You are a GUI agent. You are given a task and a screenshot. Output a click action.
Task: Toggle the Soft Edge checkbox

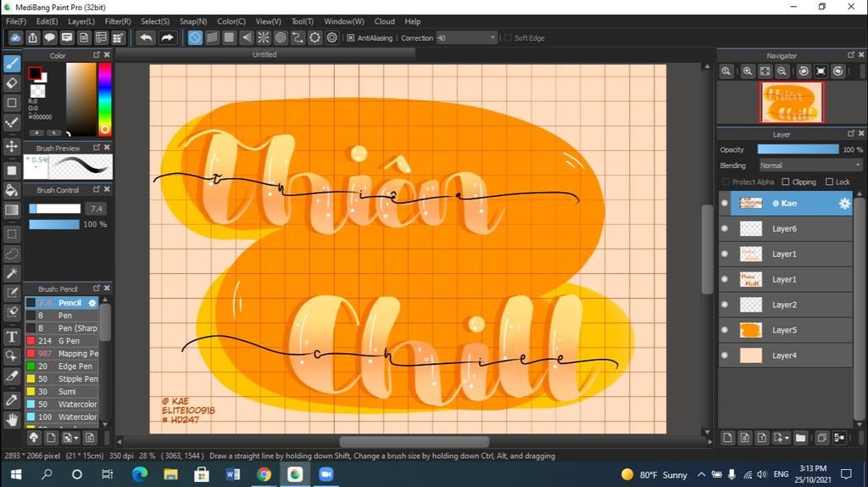pyautogui.click(x=509, y=37)
